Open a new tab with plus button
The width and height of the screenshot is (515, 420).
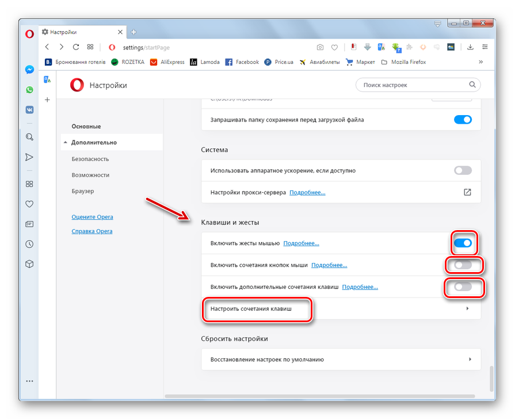(x=133, y=32)
